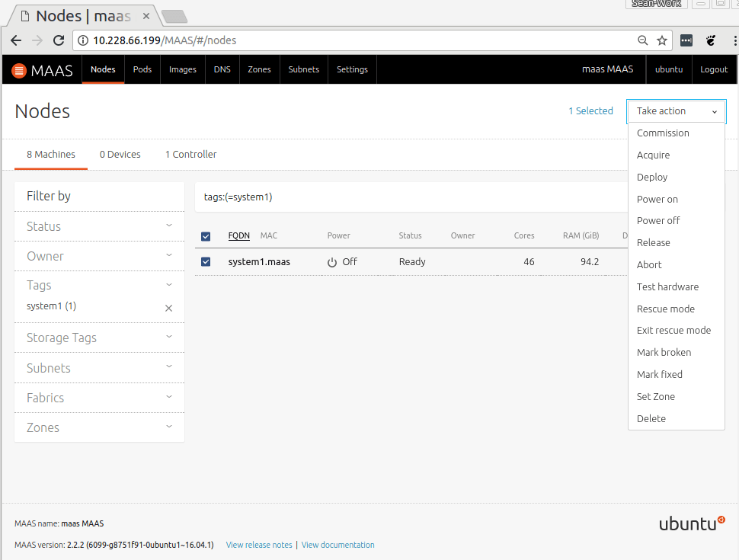Expand the Status filter
739x560 pixels.
(x=100, y=226)
